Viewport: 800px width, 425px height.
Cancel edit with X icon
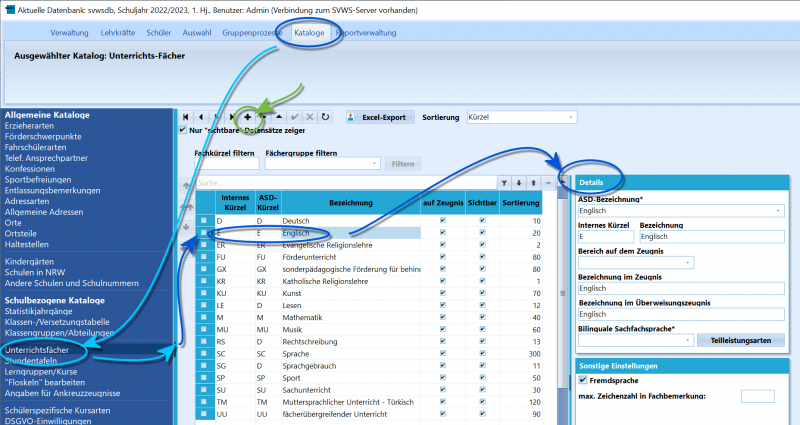(x=310, y=117)
